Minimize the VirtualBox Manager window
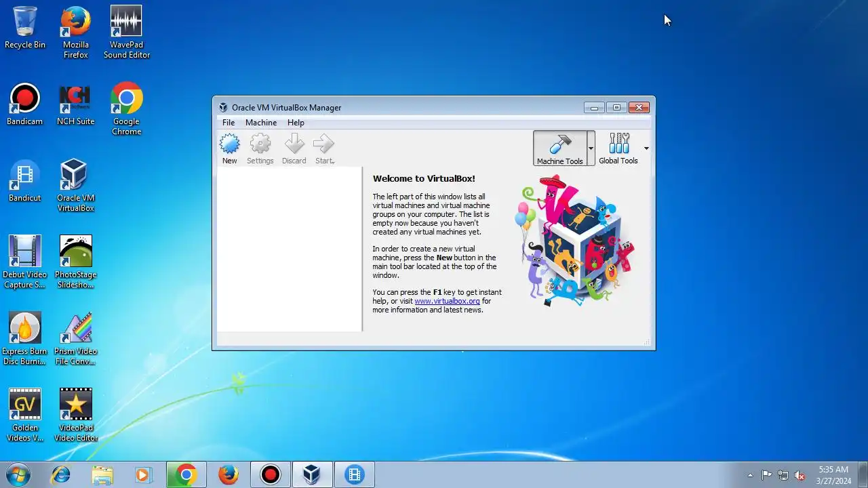The width and height of the screenshot is (868, 488). pyautogui.click(x=594, y=107)
